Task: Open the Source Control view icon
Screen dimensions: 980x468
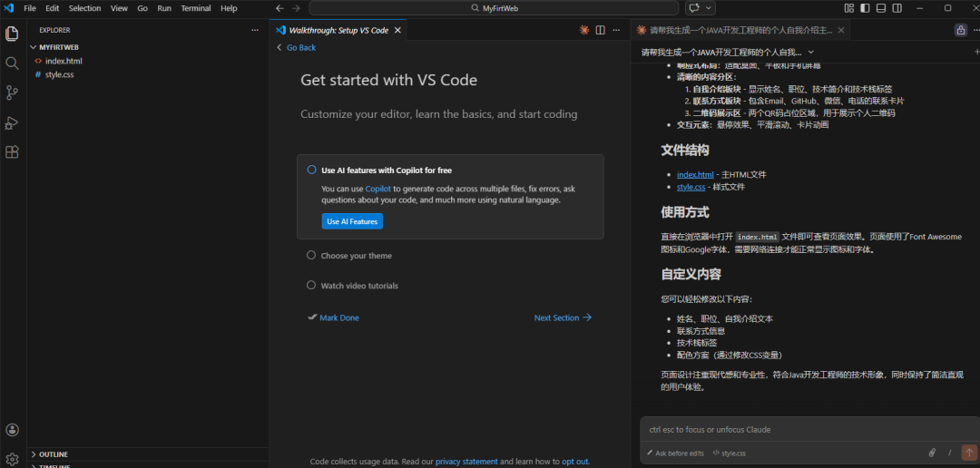Action: click(x=12, y=93)
